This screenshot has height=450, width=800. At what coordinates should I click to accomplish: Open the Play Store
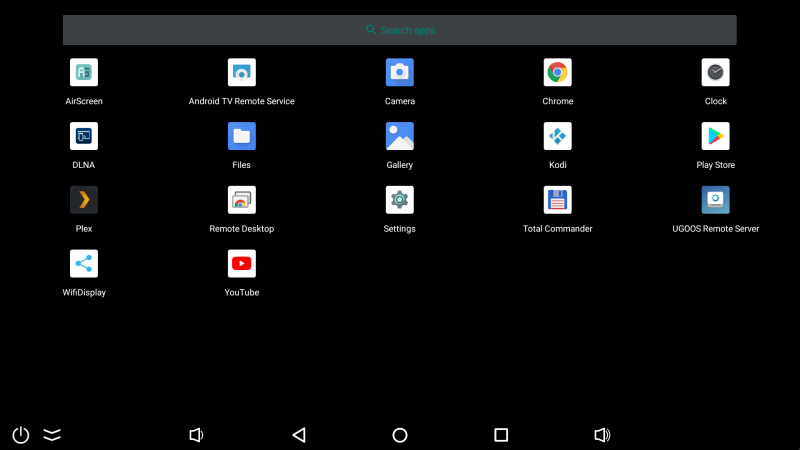coord(715,136)
